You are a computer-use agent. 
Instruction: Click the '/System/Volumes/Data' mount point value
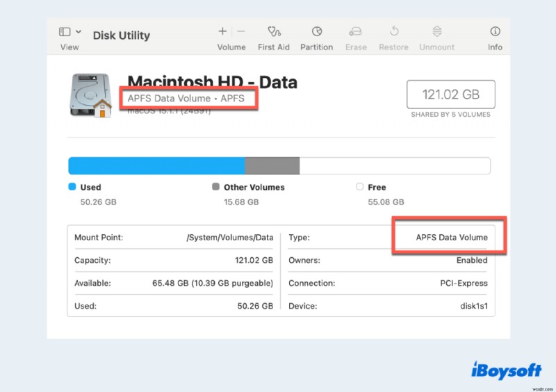coord(230,237)
